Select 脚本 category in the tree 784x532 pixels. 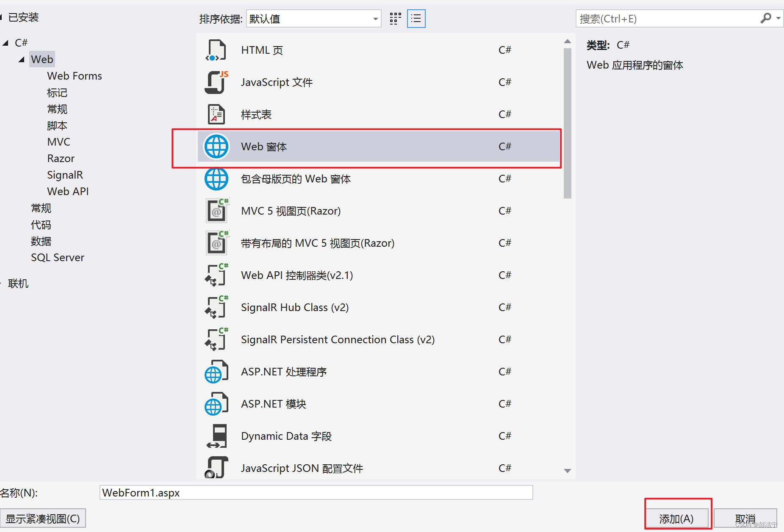[57, 125]
